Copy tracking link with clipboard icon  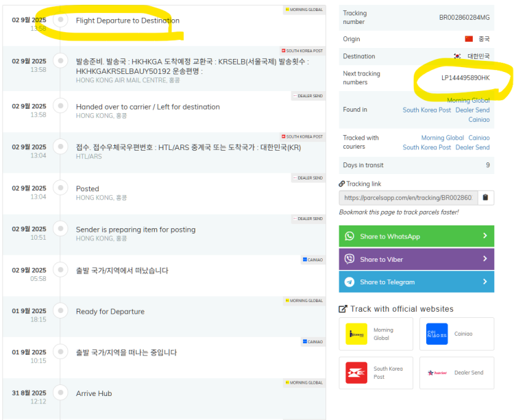485,197
